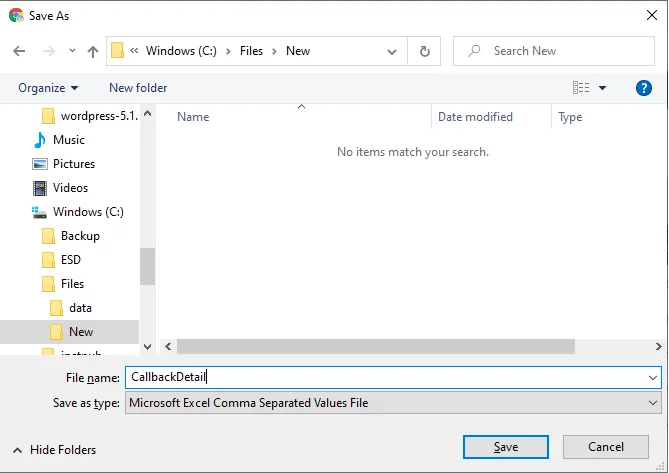Click the search magnifier icon

tap(474, 51)
